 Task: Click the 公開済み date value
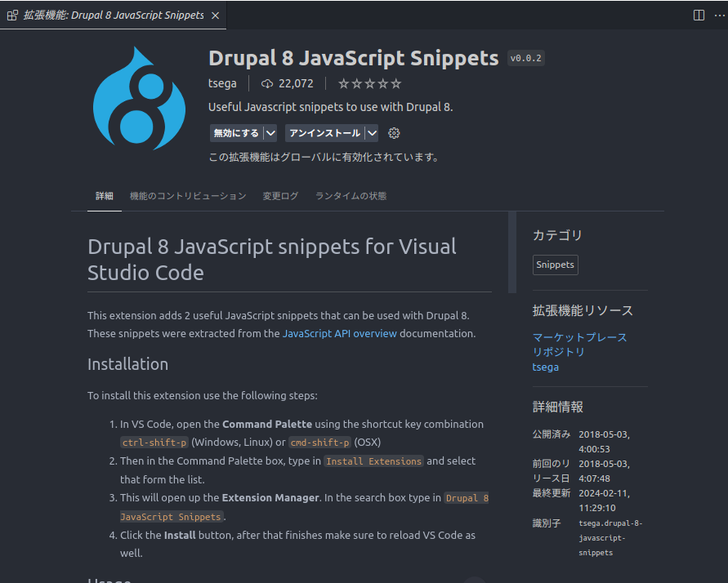point(604,442)
